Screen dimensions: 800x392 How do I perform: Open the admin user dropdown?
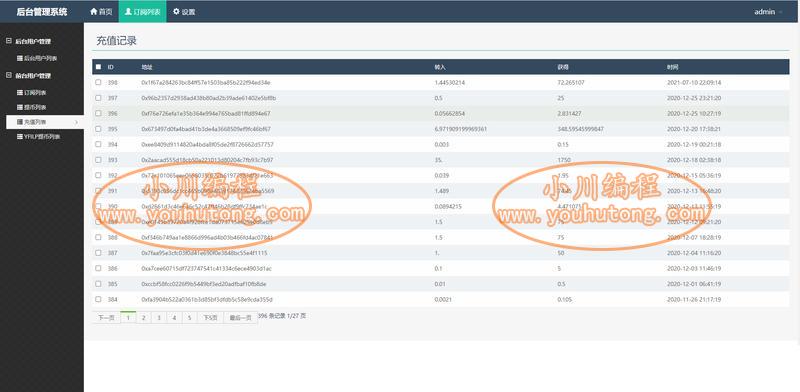click(x=767, y=11)
